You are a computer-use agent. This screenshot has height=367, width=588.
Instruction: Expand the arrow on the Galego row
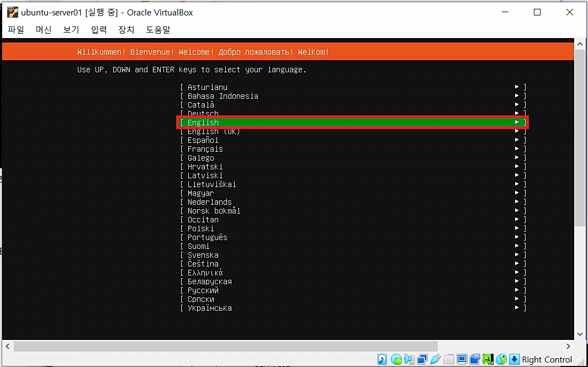517,157
